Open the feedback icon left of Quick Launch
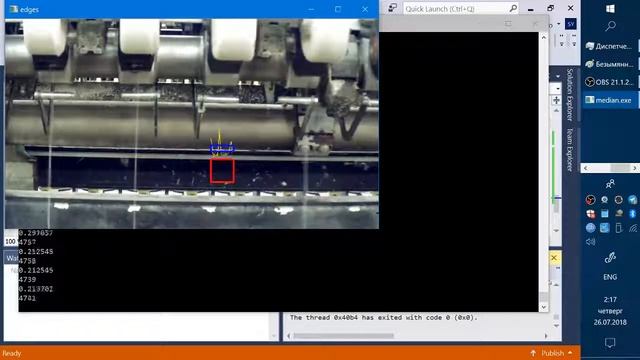 [x=393, y=8]
